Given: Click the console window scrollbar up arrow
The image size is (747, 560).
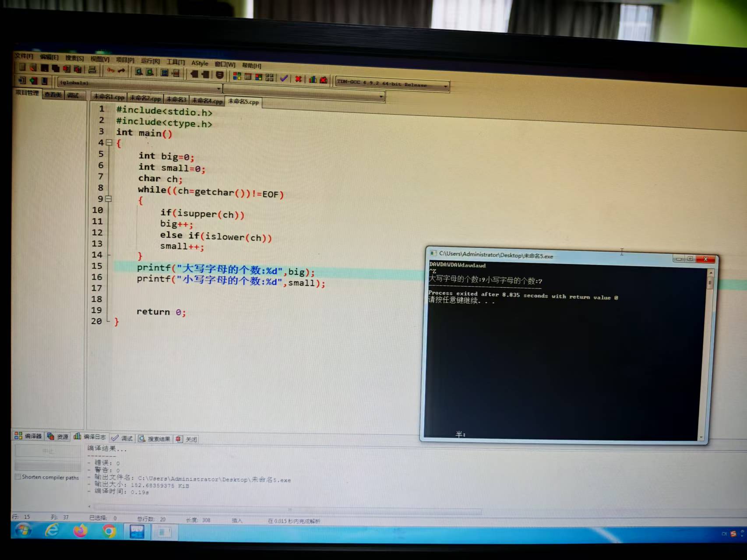Looking at the screenshot, I should coord(711,273).
